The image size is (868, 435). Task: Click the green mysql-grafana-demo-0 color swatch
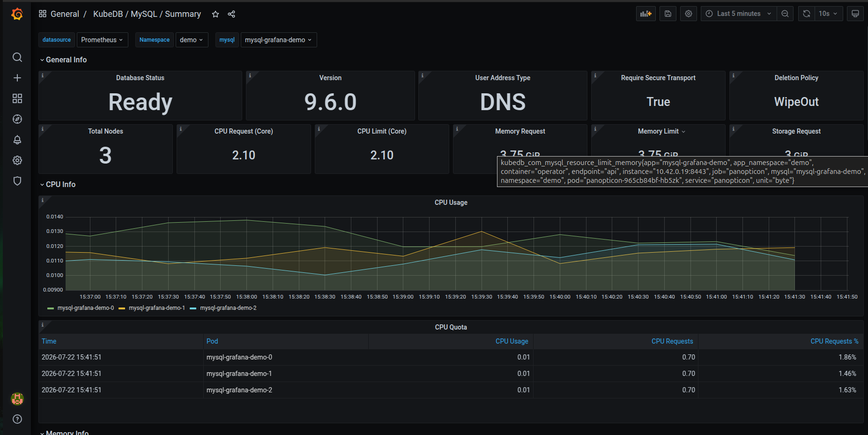[51, 308]
